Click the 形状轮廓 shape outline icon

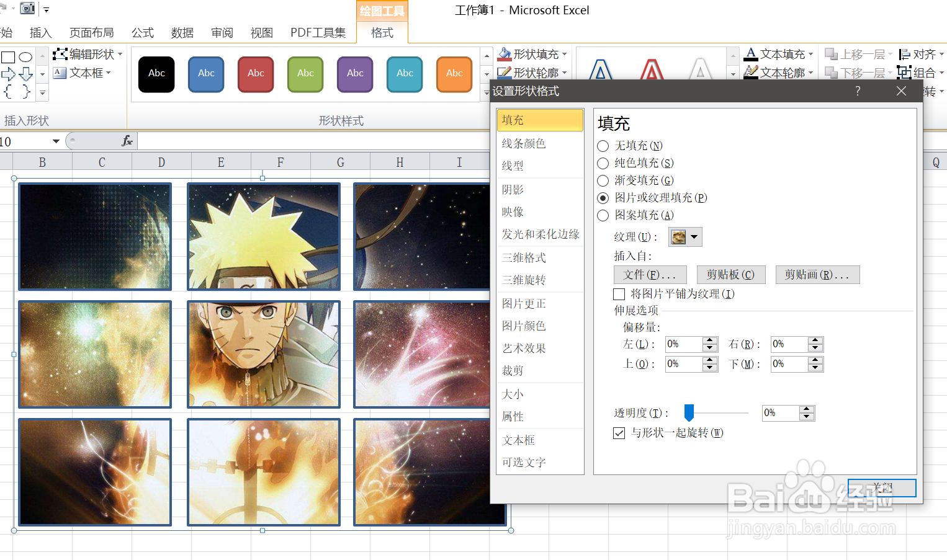pos(505,73)
